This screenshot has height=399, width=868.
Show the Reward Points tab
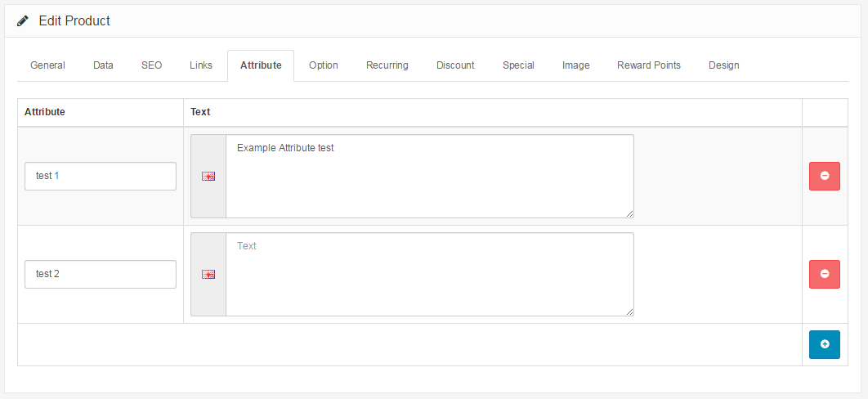point(649,65)
